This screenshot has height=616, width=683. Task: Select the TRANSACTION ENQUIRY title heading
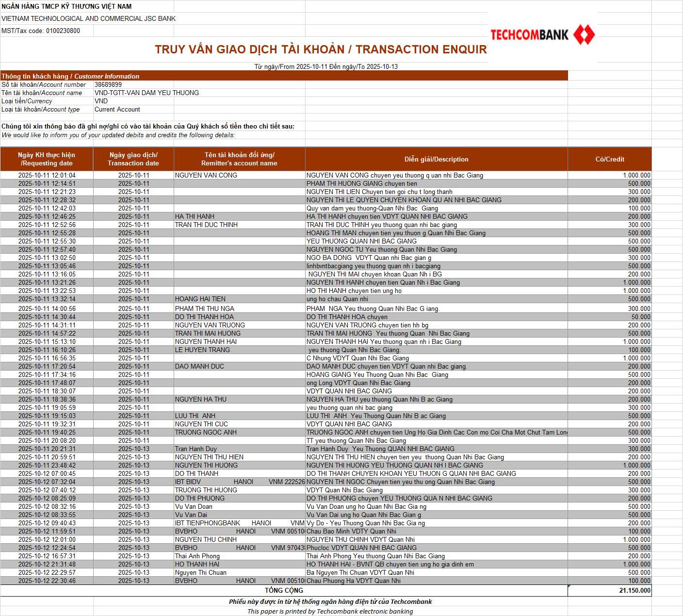coord(320,49)
